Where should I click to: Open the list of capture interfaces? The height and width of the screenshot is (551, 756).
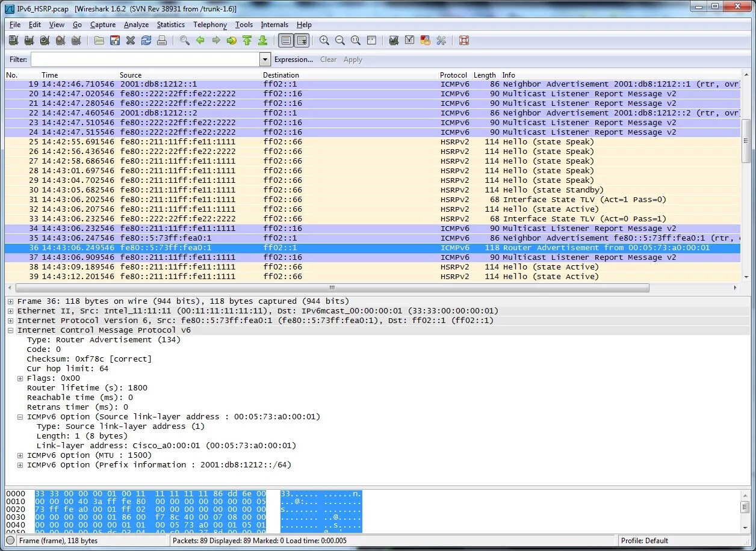tap(13, 40)
